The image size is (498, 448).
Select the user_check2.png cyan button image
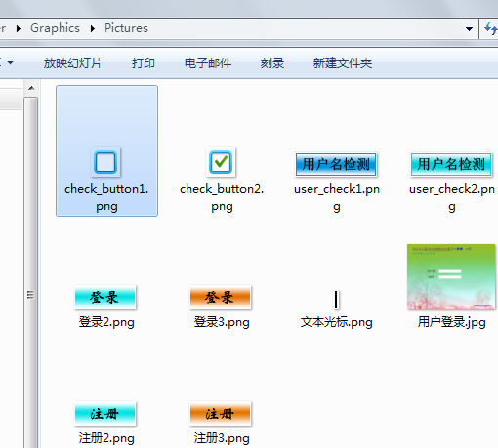click(451, 164)
